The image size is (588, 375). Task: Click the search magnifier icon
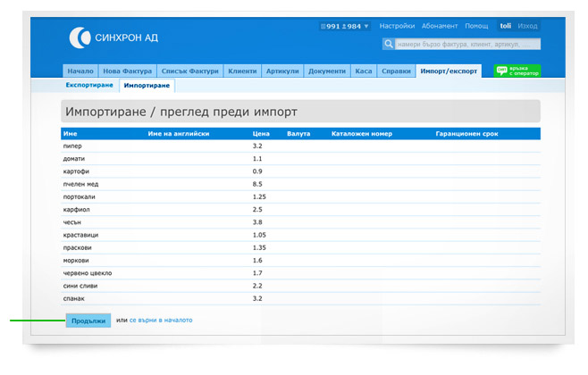389,44
